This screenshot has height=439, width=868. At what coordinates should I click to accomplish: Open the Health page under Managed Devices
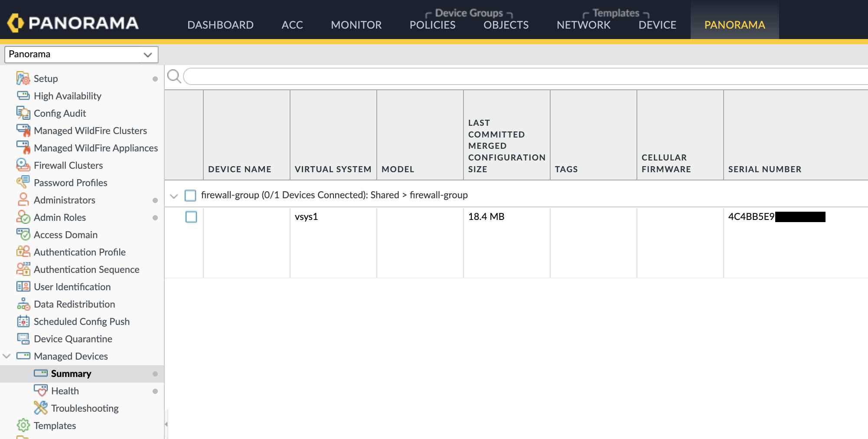[65, 391]
